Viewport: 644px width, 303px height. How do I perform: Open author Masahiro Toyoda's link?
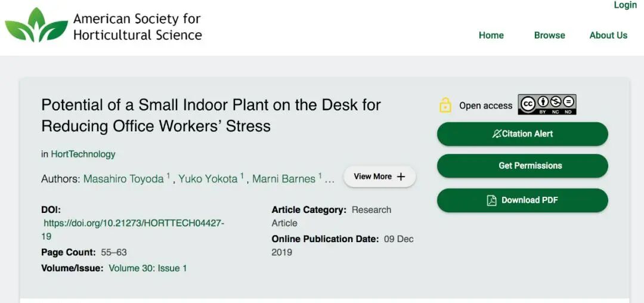click(123, 179)
